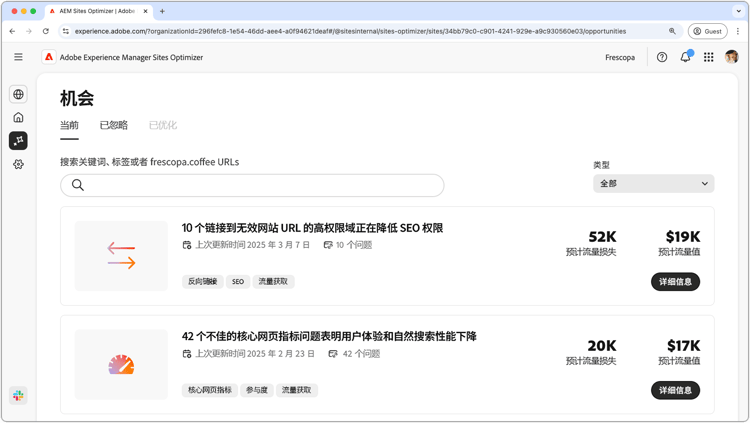This screenshot has height=423, width=750.
Task: Open the '42 个不佳的核心网页指标' opportunity title
Action: 329,336
